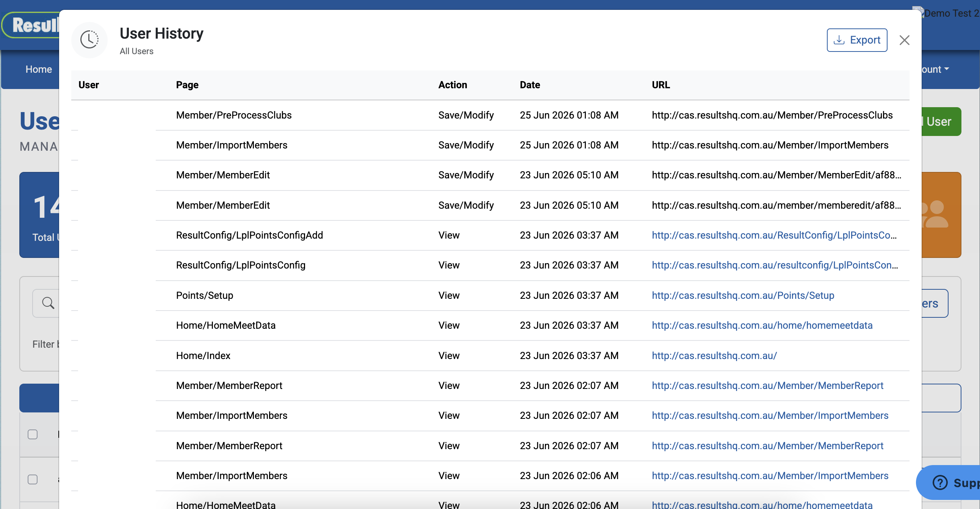The image size is (980, 509).
Task: Open the 02:06 AM Member/ImportMembers link
Action: click(770, 476)
